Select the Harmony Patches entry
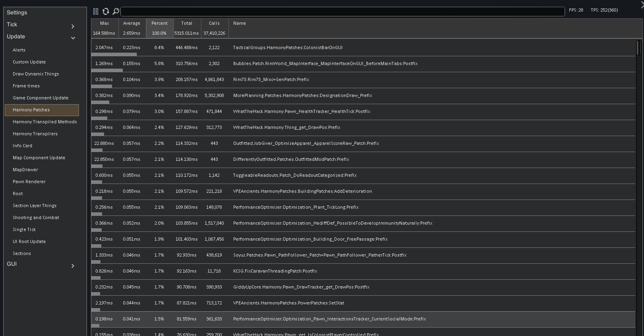Image resolution: width=644 pixels, height=336 pixels. point(42,110)
